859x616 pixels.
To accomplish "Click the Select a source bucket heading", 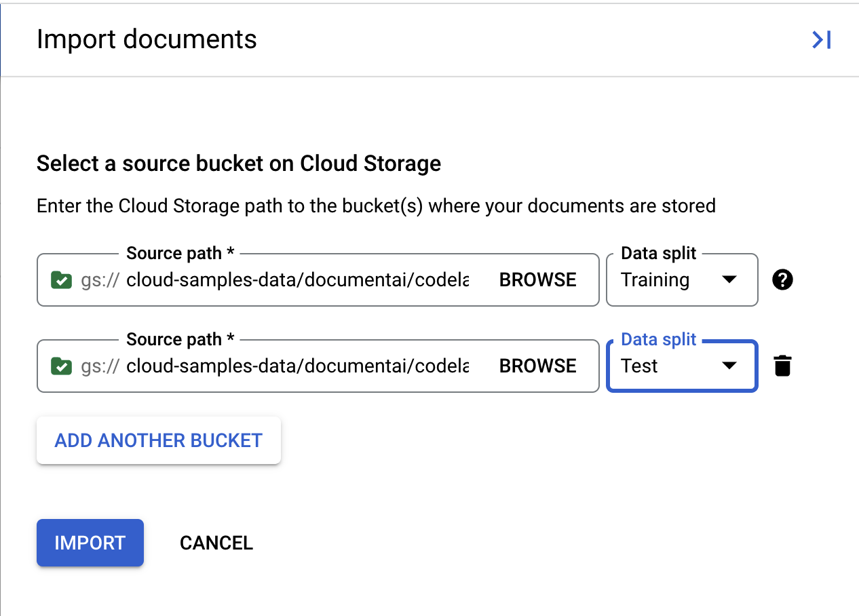I will point(238,163).
